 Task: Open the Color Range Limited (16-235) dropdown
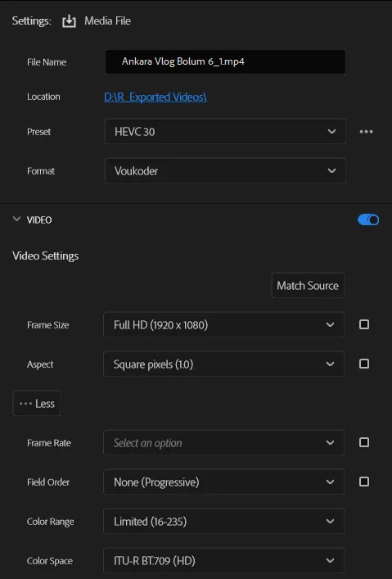pyautogui.click(x=223, y=521)
